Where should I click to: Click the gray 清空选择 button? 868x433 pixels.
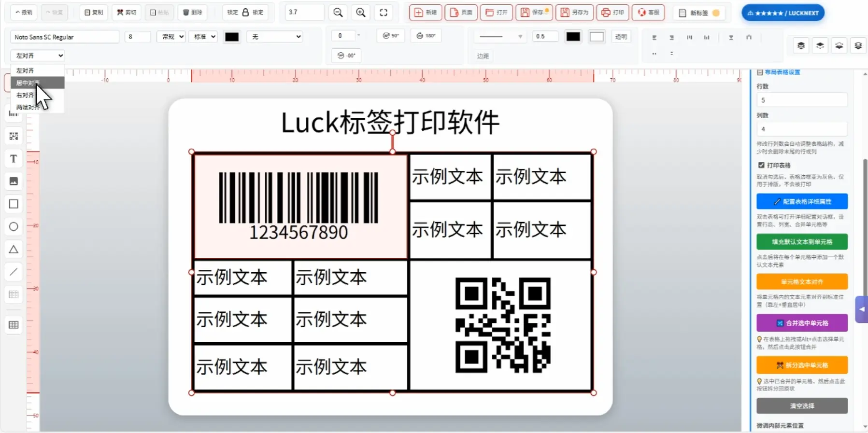[802, 406]
